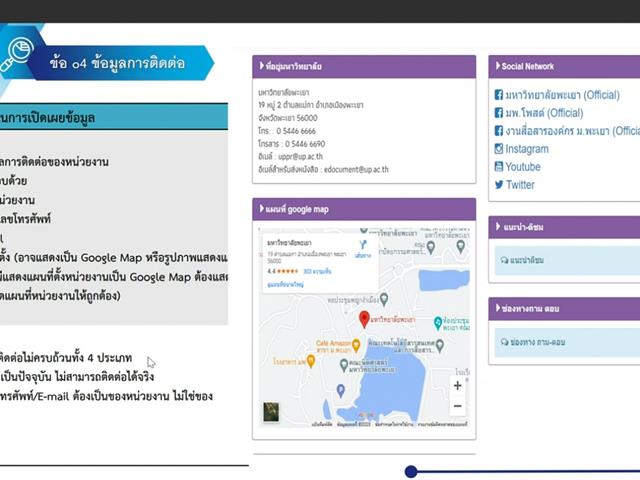640x480 pixels.
Task: Click the map reviews count link
Action: pyautogui.click(x=317, y=271)
